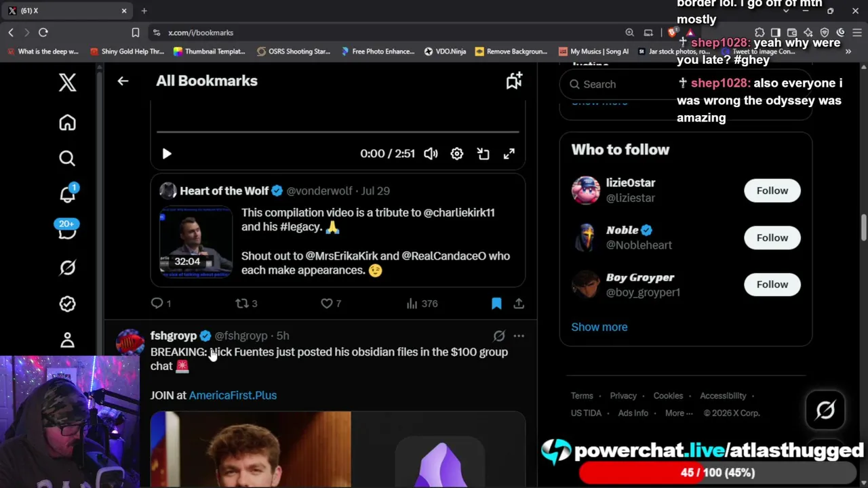Follow lizieOstar
868x488 pixels.
pyautogui.click(x=772, y=190)
